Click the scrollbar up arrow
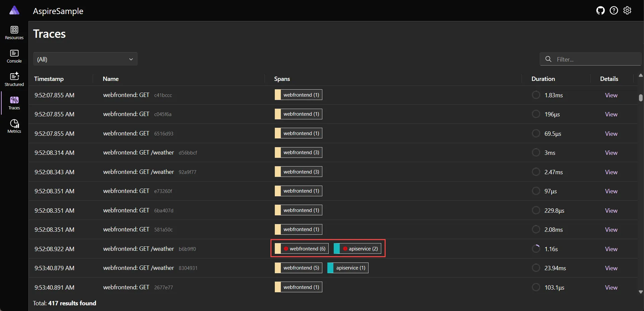This screenshot has height=311, width=644. [x=640, y=75]
